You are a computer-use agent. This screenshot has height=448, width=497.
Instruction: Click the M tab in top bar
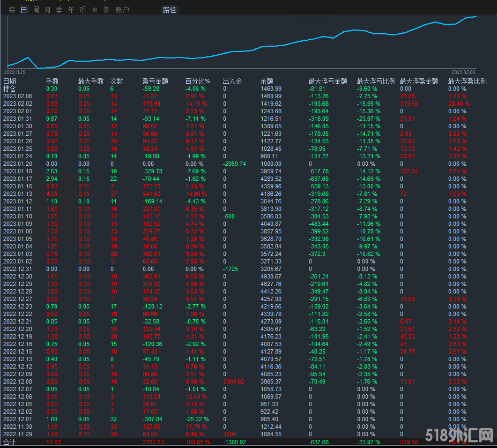(x=95, y=10)
